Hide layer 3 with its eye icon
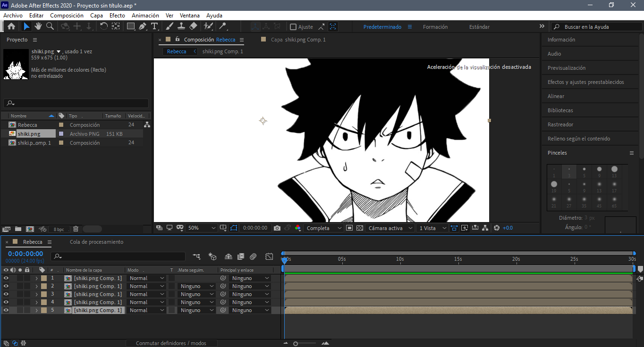This screenshot has height=347, width=644. point(6,294)
